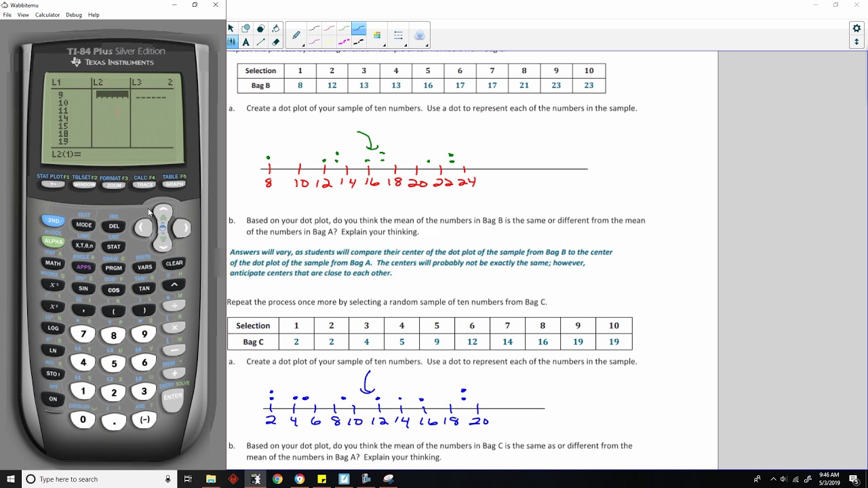Click the DEL key on the calculator
Viewport: 868px width, 488px height.
114,226
